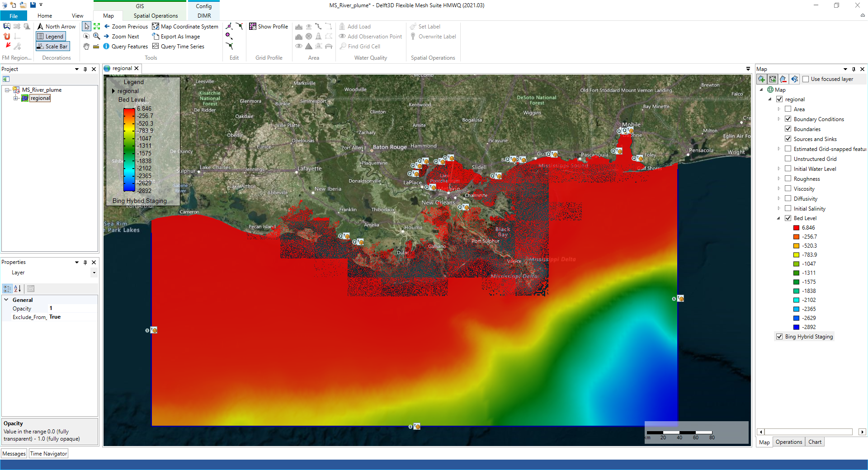Image resolution: width=868 pixels, height=470 pixels.
Task: Open the Operations tab at bottom right
Action: pos(788,442)
